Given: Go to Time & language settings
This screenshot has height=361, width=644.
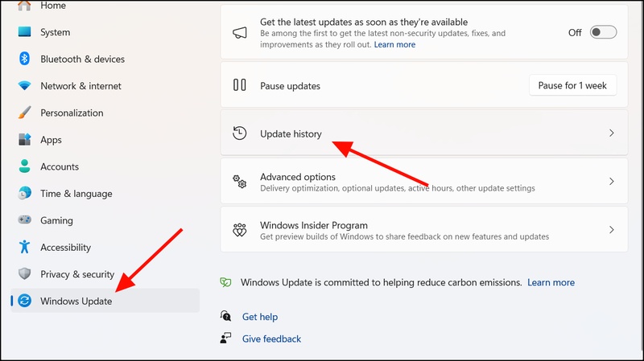Looking at the screenshot, I should tap(76, 194).
